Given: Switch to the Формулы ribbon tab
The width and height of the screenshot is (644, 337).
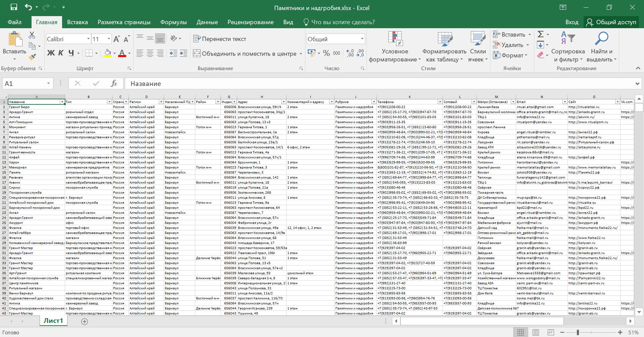Looking at the screenshot, I should (173, 22).
